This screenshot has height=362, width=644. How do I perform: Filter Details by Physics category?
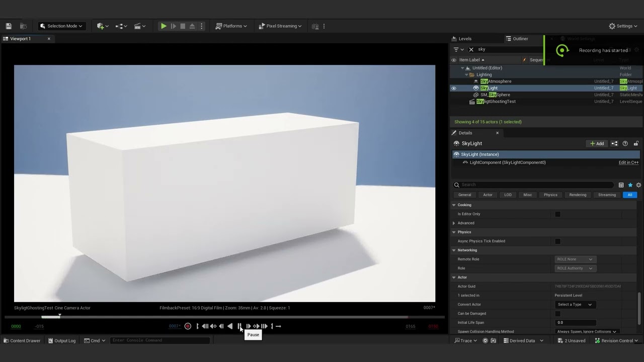pos(550,195)
